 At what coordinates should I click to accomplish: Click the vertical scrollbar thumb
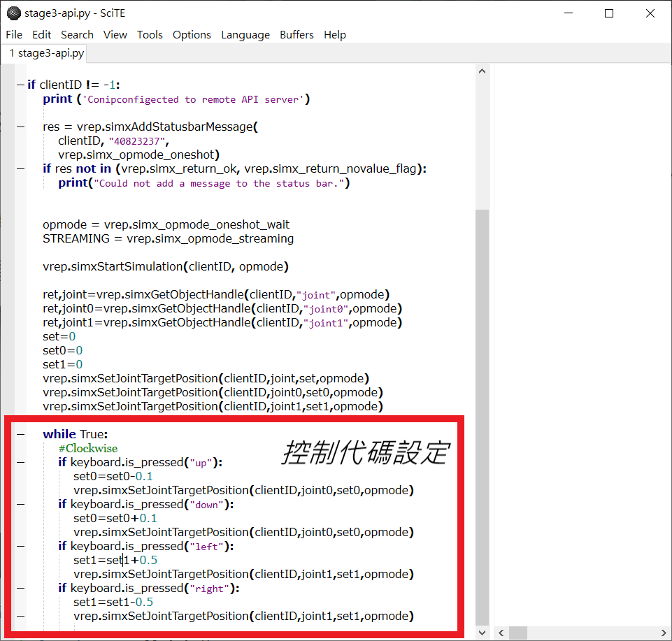(482, 417)
